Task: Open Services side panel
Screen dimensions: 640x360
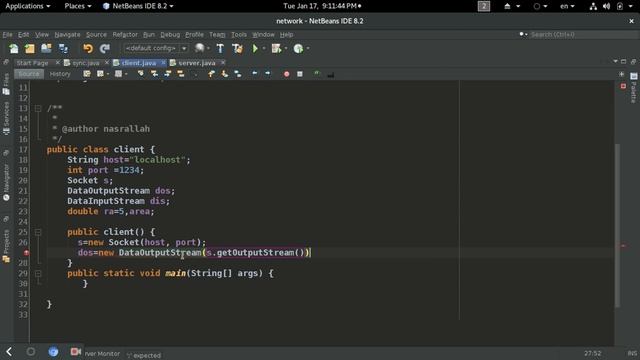Action: click(6, 118)
